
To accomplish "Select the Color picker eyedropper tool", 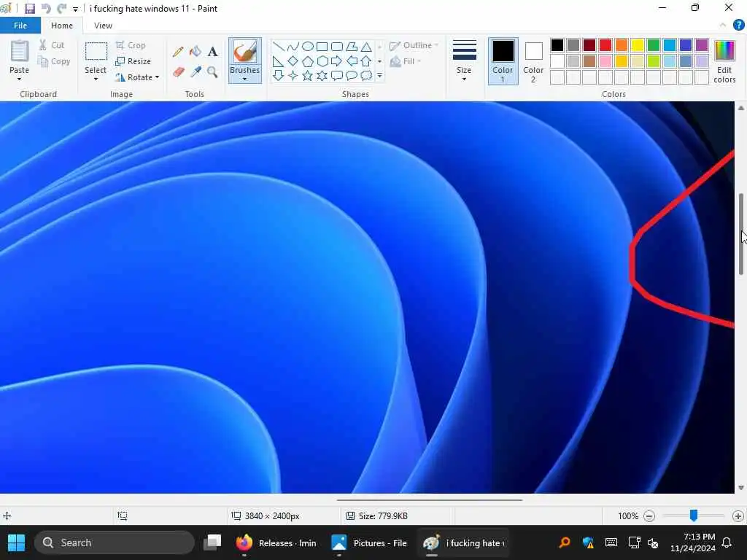I will tap(196, 72).
